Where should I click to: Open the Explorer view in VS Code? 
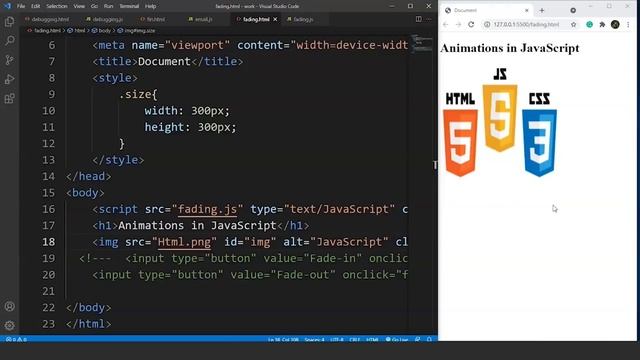click(x=9, y=21)
